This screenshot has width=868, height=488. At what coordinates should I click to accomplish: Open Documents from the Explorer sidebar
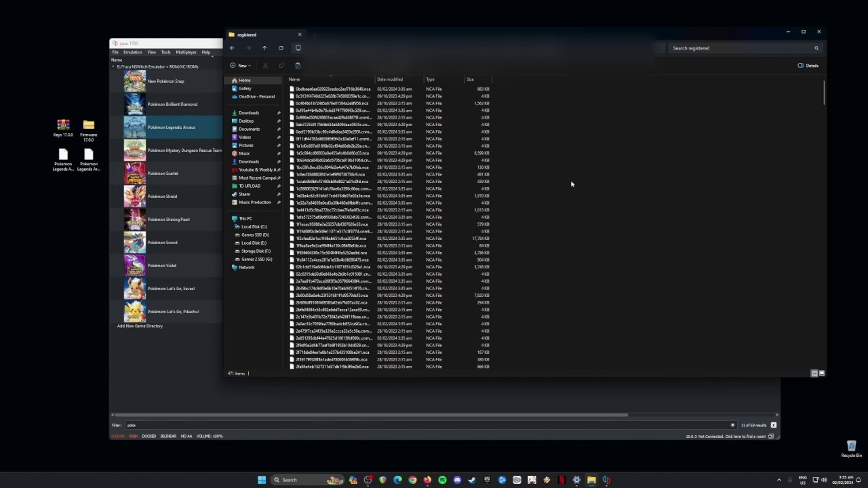point(248,129)
